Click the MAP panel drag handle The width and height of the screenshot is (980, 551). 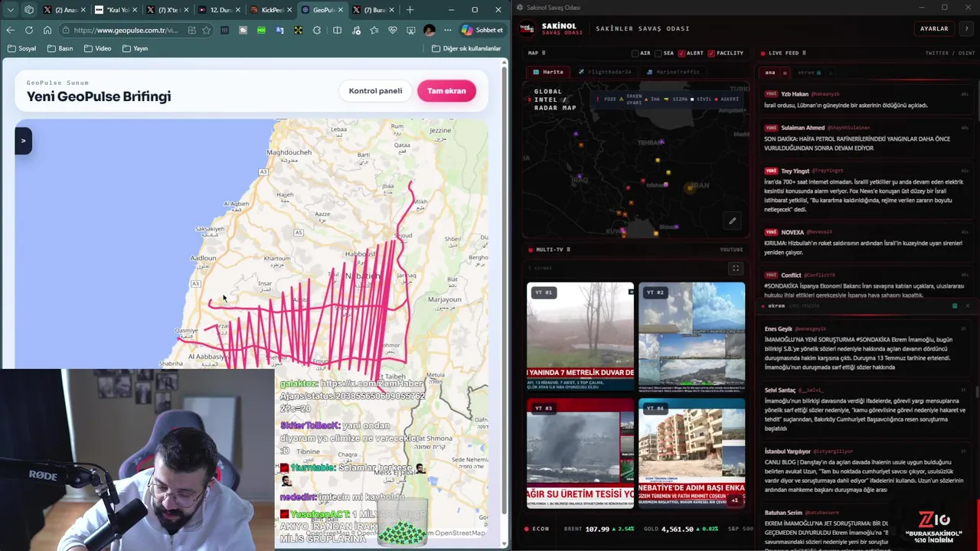click(x=543, y=53)
